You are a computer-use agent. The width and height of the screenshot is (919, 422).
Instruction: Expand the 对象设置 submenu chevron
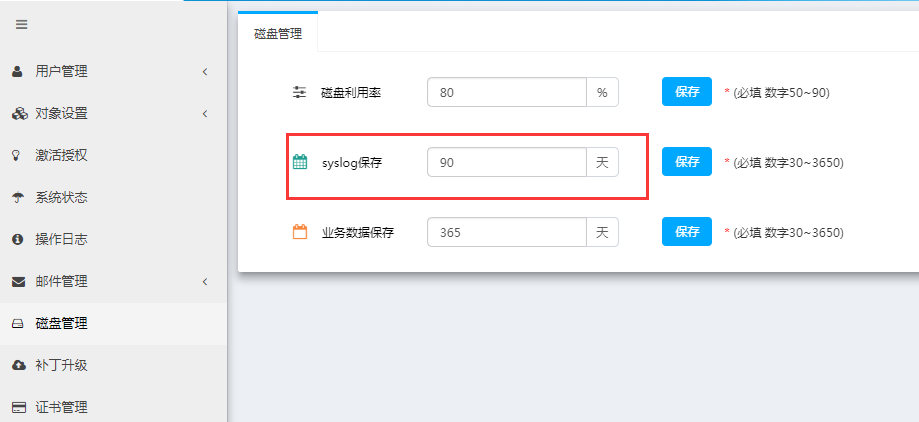(x=204, y=114)
